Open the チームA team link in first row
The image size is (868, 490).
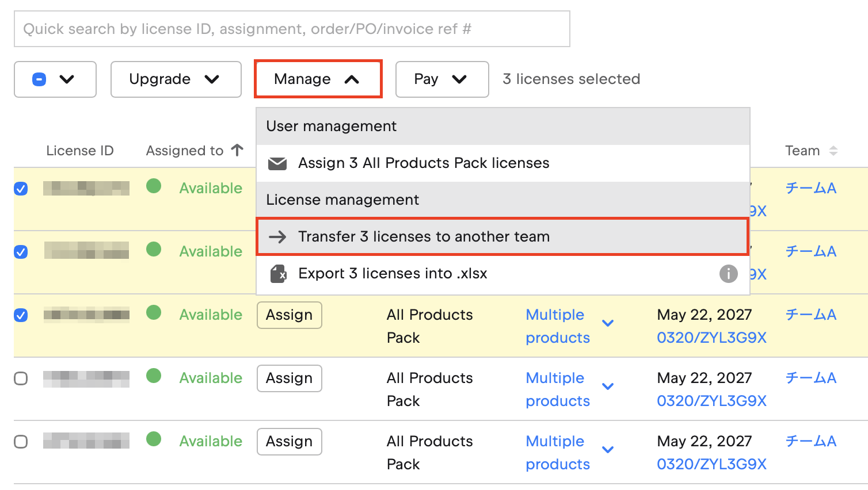point(811,188)
